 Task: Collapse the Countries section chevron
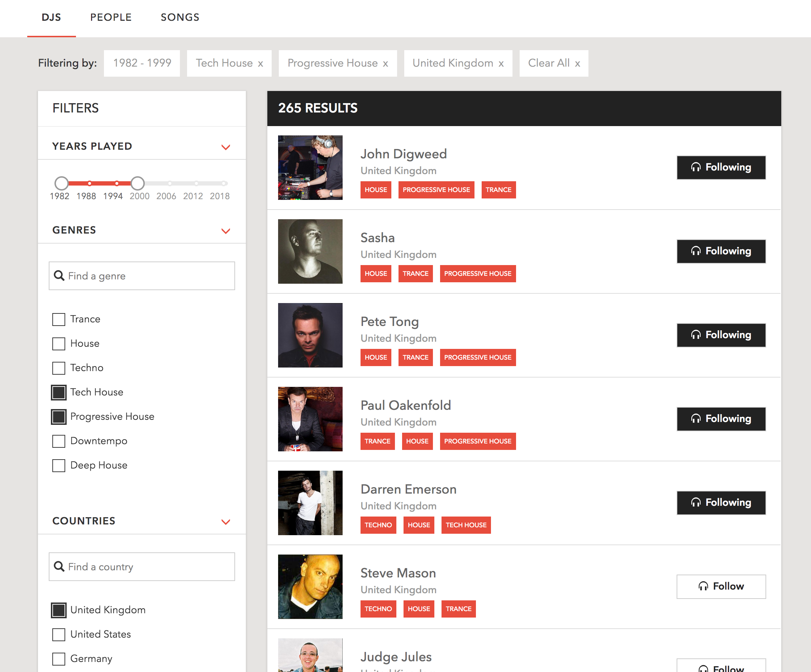click(225, 522)
